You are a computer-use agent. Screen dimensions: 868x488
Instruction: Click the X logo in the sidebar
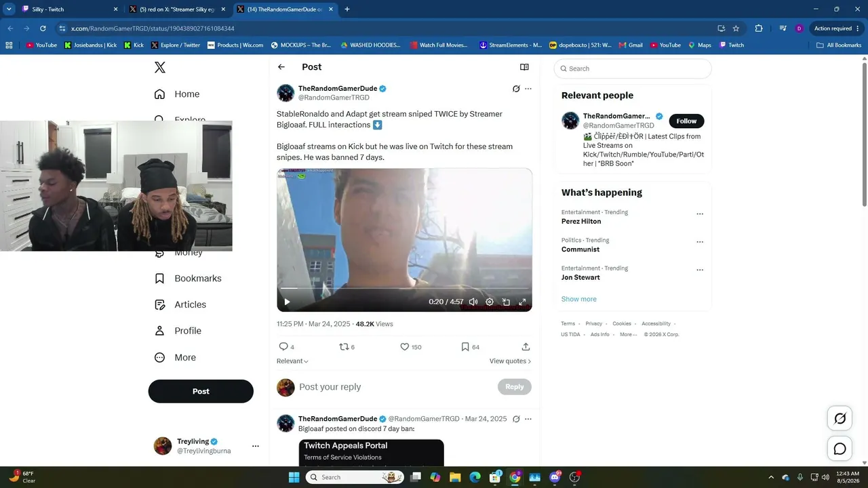coord(160,67)
